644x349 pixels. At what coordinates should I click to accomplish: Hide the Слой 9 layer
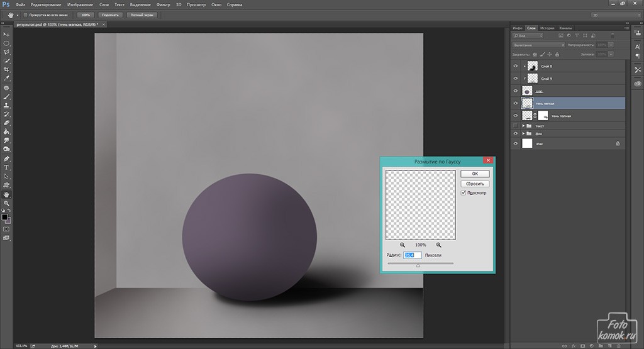pyautogui.click(x=516, y=78)
